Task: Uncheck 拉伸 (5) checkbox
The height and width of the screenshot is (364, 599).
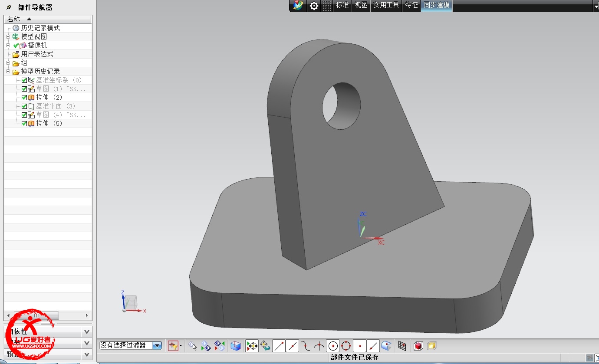Action: tap(24, 123)
